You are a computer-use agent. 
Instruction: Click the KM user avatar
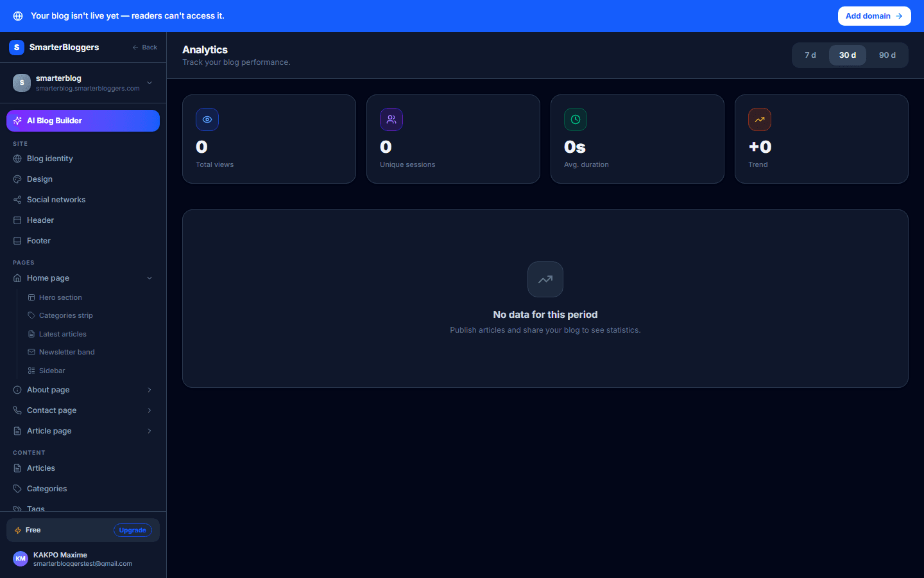(21, 559)
